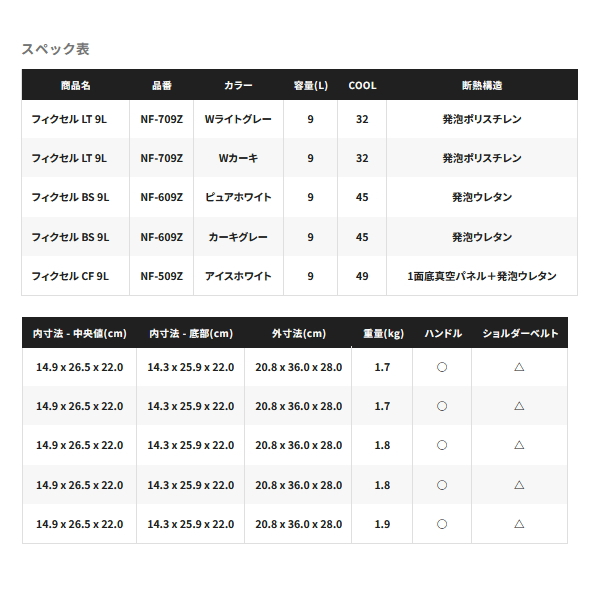Select the COOL column header
This screenshot has height=600, width=600.
coord(362,85)
